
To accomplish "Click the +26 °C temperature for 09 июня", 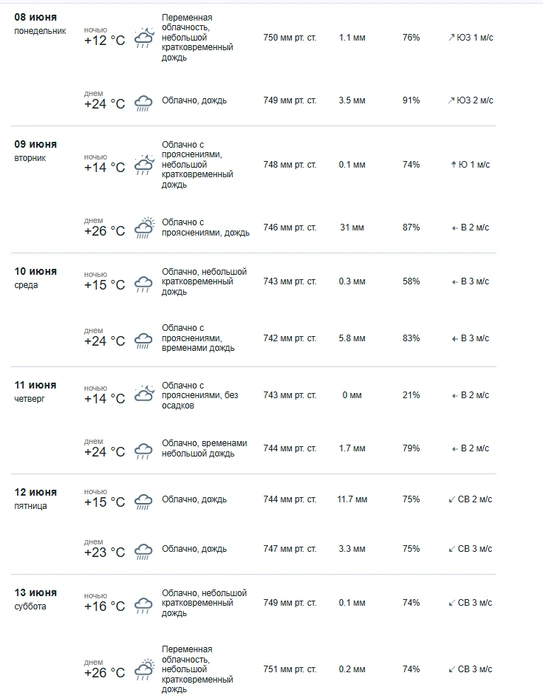I will click(x=104, y=231).
